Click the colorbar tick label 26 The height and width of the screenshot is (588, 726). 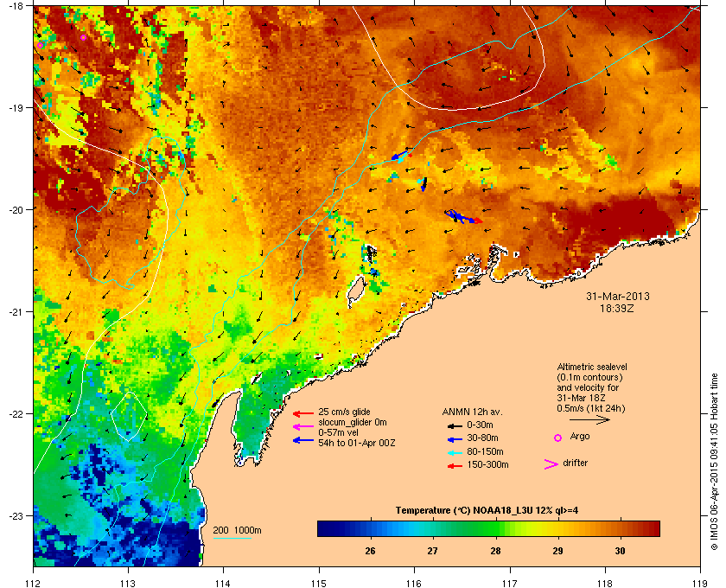(x=370, y=551)
